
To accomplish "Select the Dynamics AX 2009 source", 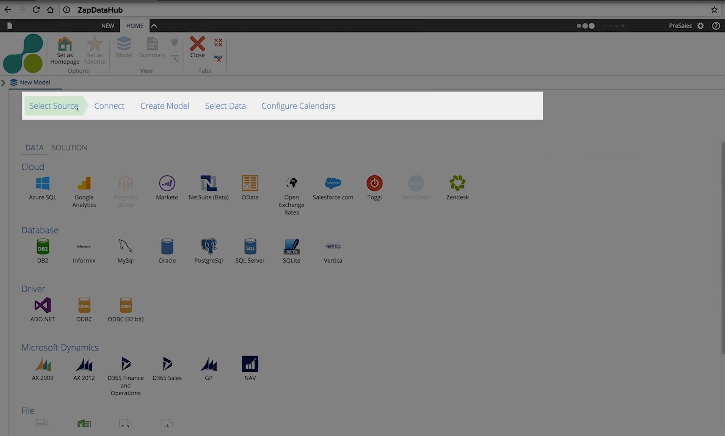I will click(x=43, y=368).
